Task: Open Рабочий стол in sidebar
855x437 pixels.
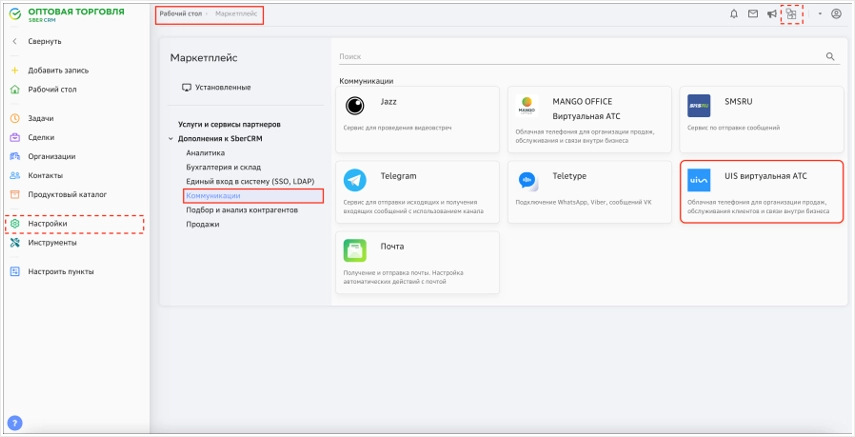Action: pos(52,89)
